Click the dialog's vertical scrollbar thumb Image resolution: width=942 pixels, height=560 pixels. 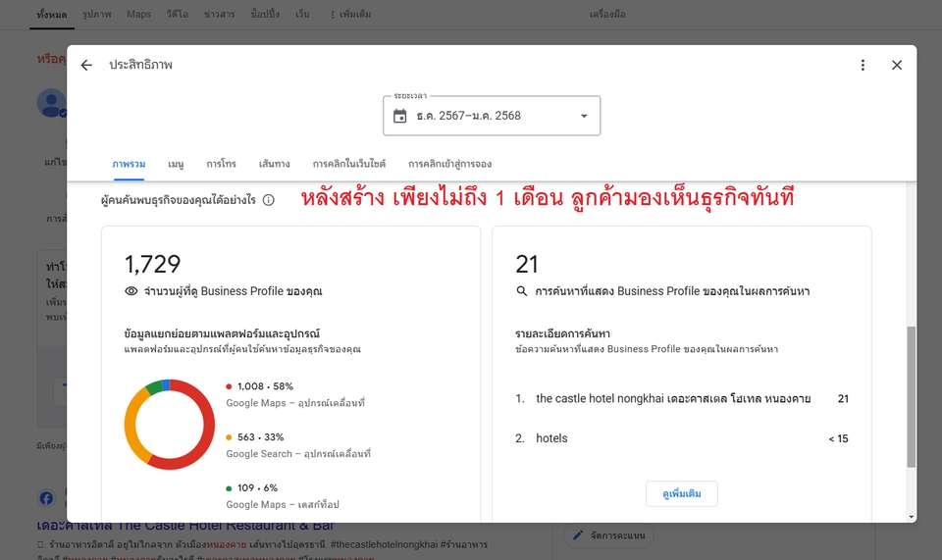[912, 397]
